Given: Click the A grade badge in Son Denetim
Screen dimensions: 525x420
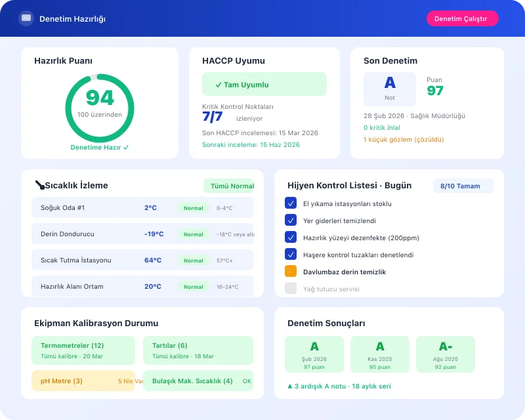Looking at the screenshot, I should 389,86.
